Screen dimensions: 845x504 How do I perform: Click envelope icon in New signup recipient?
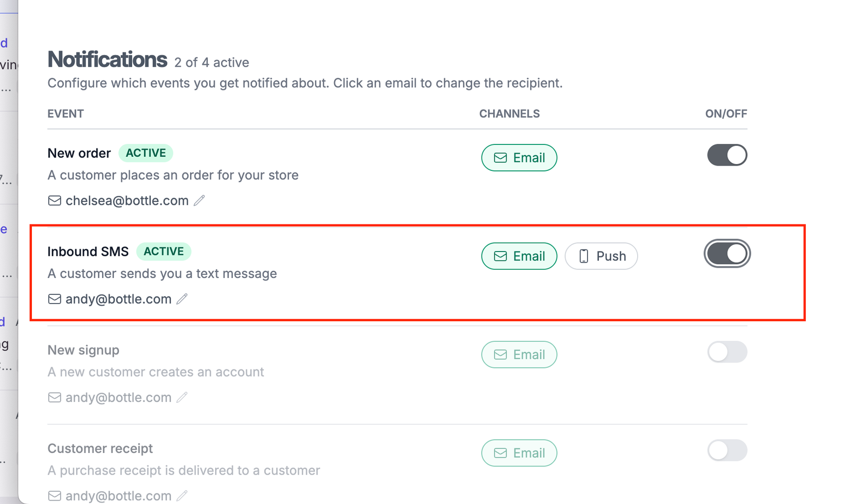tap(55, 397)
